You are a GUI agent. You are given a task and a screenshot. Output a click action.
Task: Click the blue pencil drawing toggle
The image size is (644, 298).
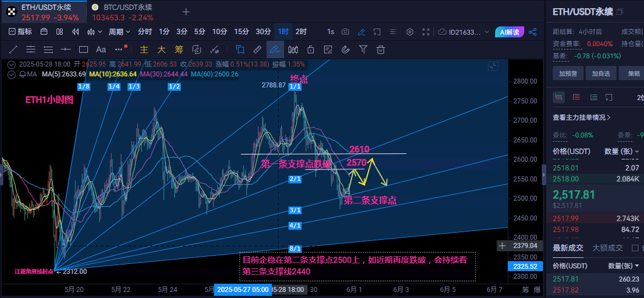[362, 32]
